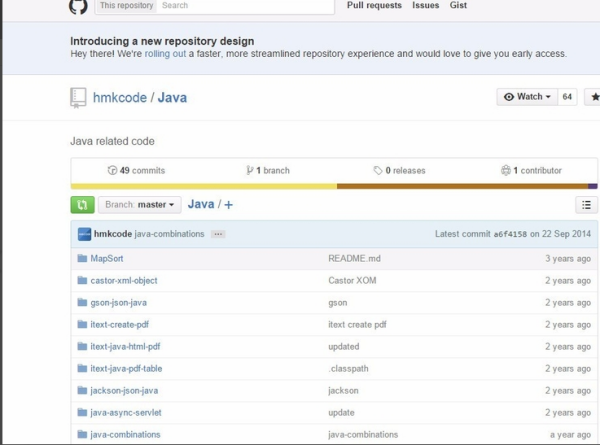Open Issues in the top navigation
Image resolution: width=600 pixels, height=445 pixels.
pos(425,6)
